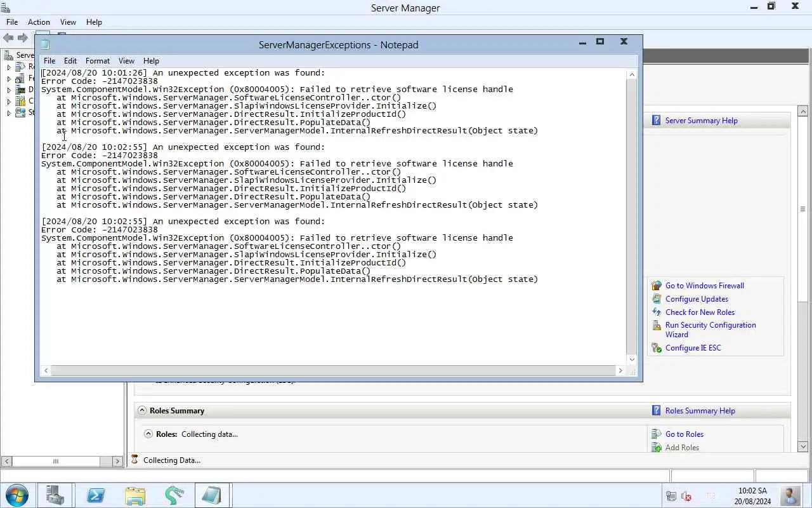812x508 pixels.
Task: Click the Notepad horizontal scrollbar left arrow
Action: [x=46, y=370]
